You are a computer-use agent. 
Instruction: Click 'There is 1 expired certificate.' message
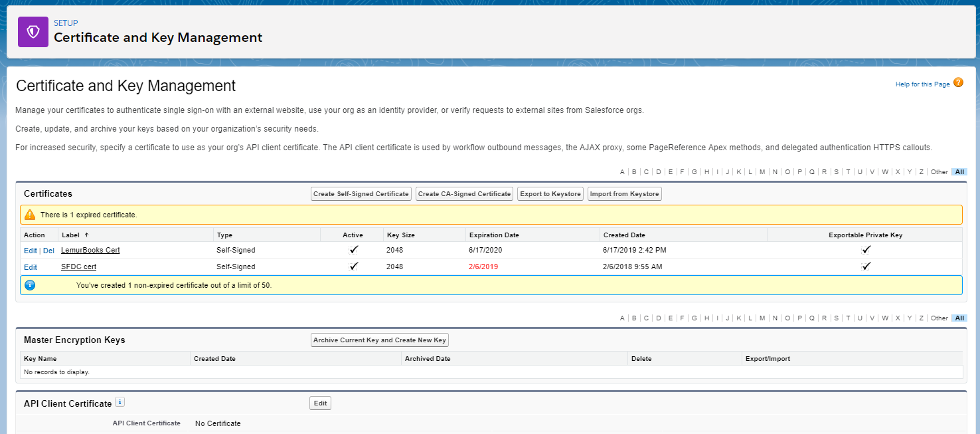click(x=89, y=215)
